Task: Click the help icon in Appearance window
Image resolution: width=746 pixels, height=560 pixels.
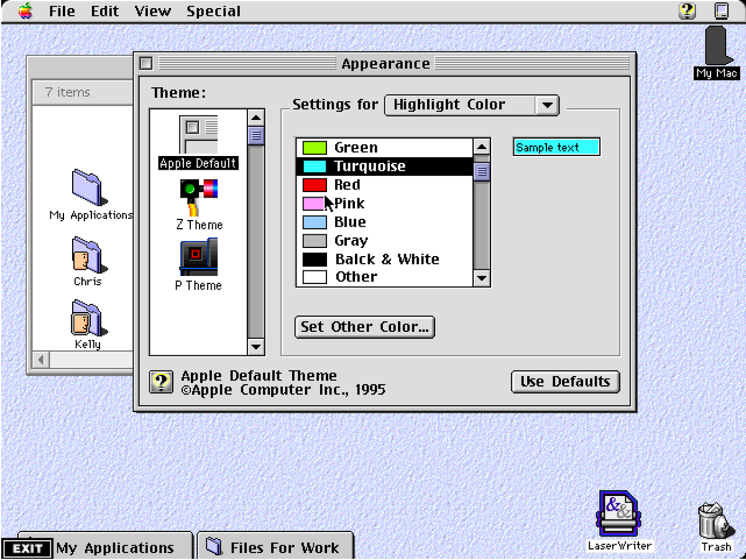Action: (161, 382)
